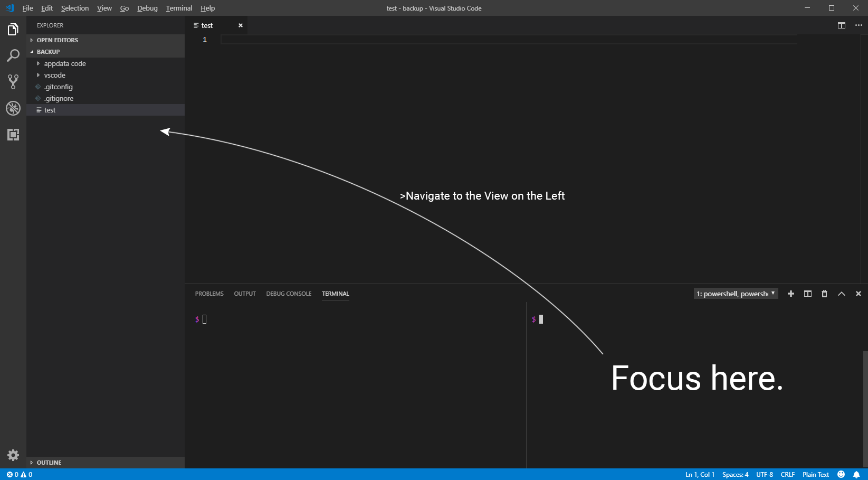The height and width of the screenshot is (480, 868).
Task: Change language mode via Plain Text
Action: (x=816, y=474)
